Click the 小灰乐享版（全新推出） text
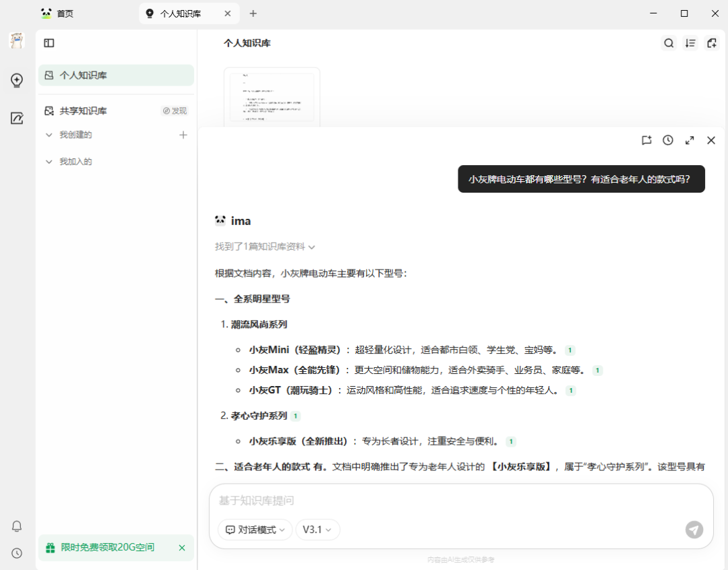This screenshot has height=570, width=728. tap(299, 441)
